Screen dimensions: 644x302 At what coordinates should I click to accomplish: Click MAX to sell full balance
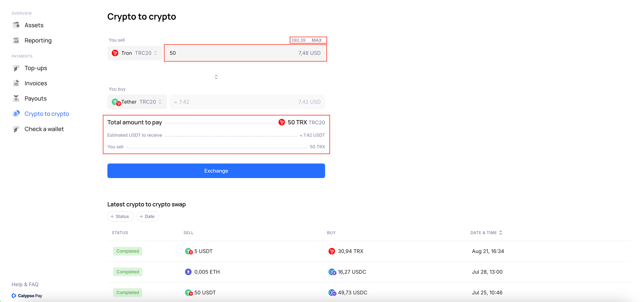click(x=316, y=40)
